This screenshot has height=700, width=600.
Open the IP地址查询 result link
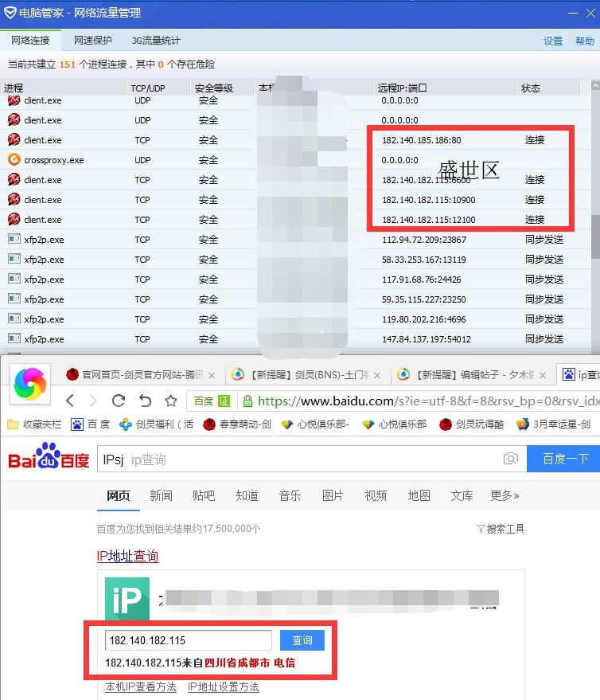pyautogui.click(x=127, y=556)
